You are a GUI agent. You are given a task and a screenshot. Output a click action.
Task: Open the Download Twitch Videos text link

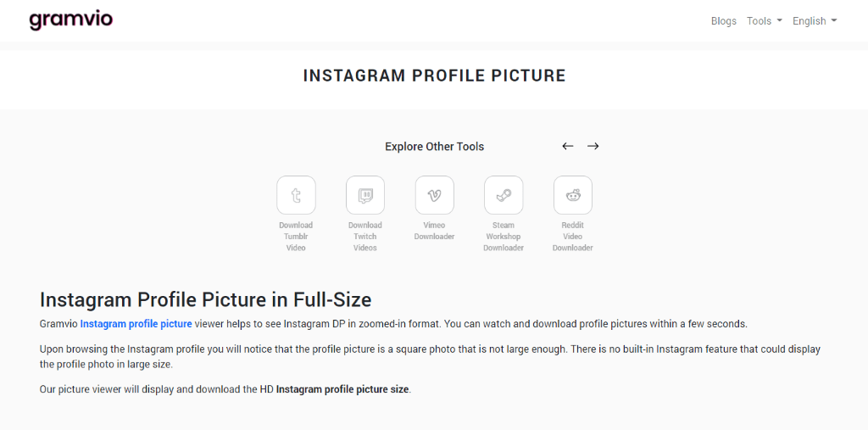(365, 237)
